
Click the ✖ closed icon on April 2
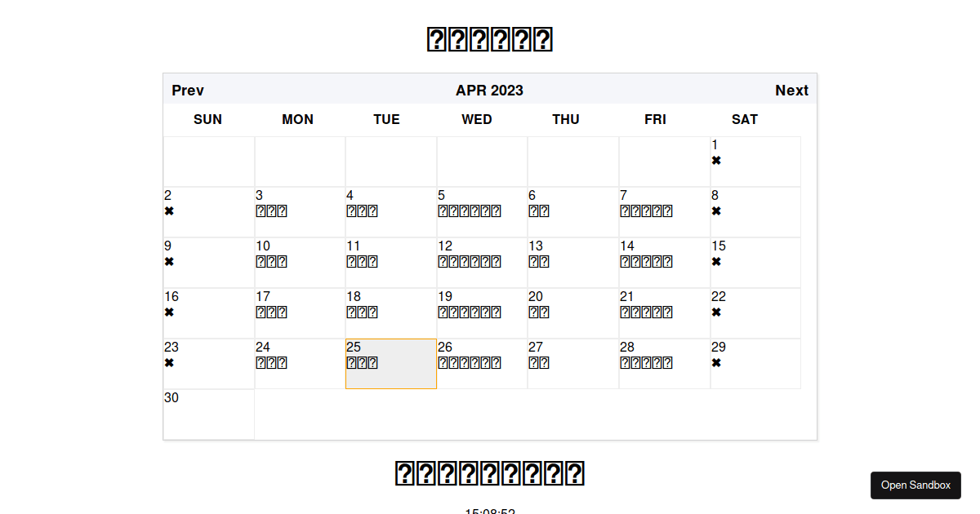click(169, 210)
